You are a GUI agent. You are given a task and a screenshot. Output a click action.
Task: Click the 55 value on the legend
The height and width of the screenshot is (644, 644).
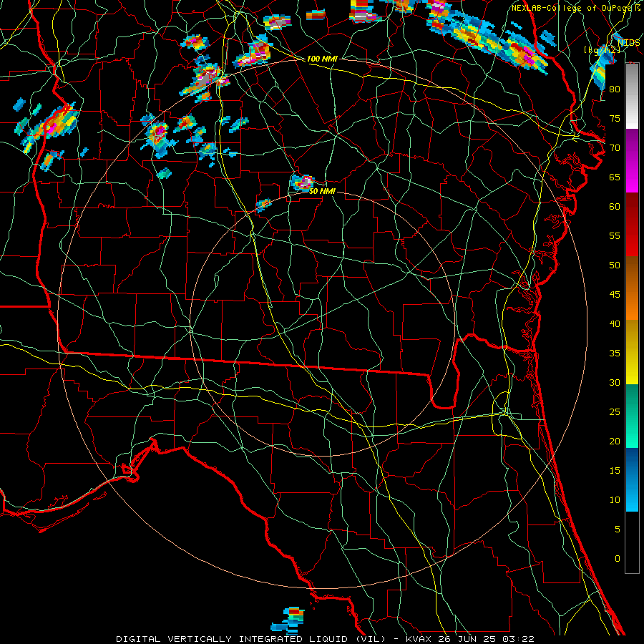[x=615, y=235]
